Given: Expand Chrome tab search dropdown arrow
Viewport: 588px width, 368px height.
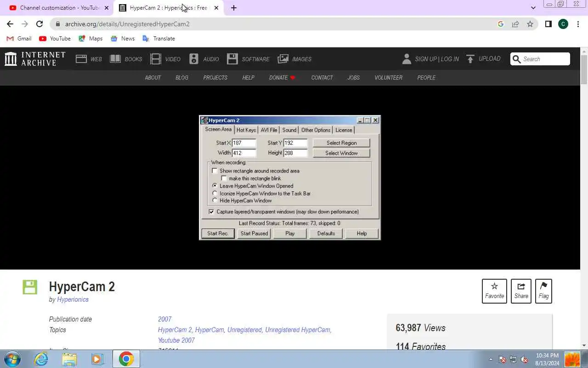Looking at the screenshot, I should [x=533, y=8].
